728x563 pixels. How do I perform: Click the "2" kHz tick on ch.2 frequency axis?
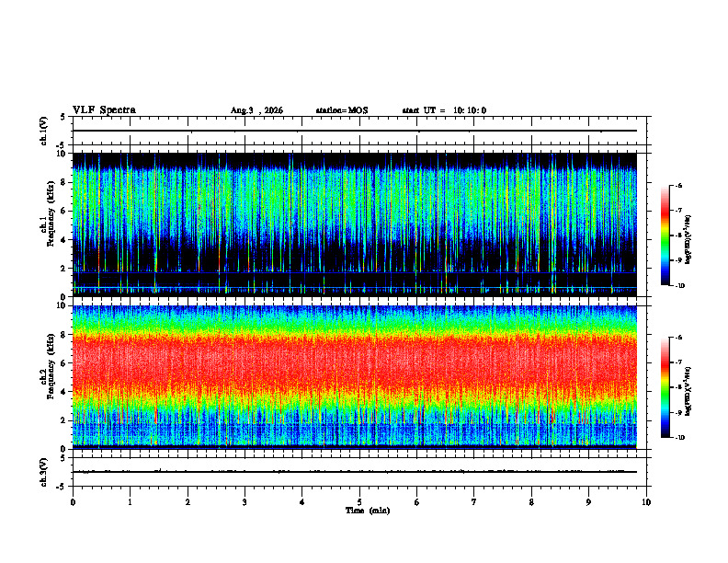pyautogui.click(x=64, y=420)
